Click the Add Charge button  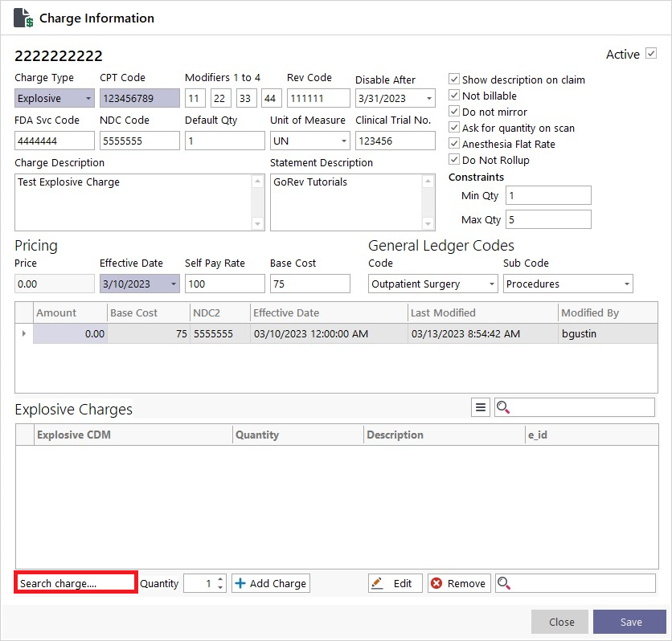coord(271,583)
